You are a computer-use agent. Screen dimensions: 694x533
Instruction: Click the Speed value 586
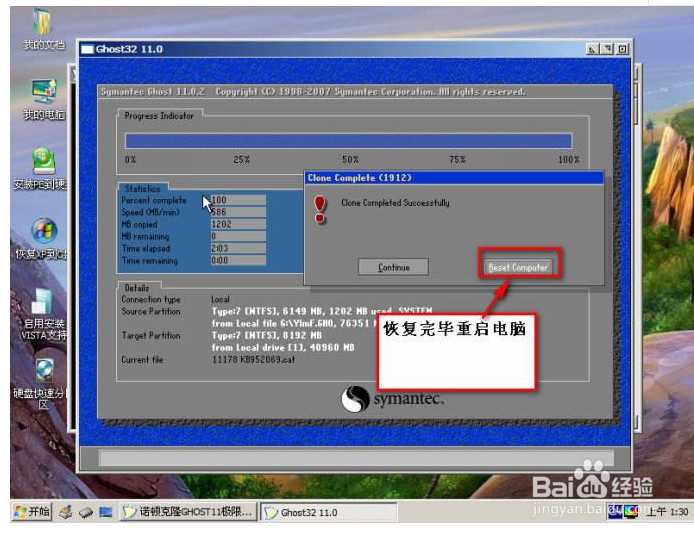tap(238, 212)
